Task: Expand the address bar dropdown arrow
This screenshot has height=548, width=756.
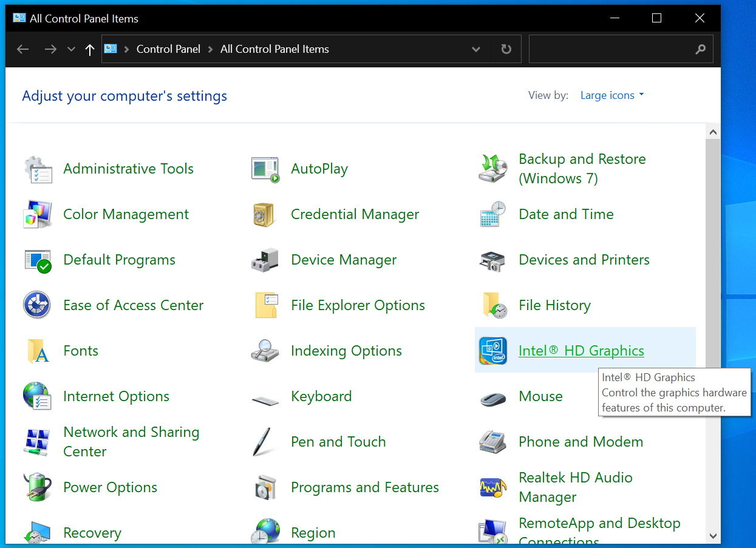Action: [x=475, y=49]
